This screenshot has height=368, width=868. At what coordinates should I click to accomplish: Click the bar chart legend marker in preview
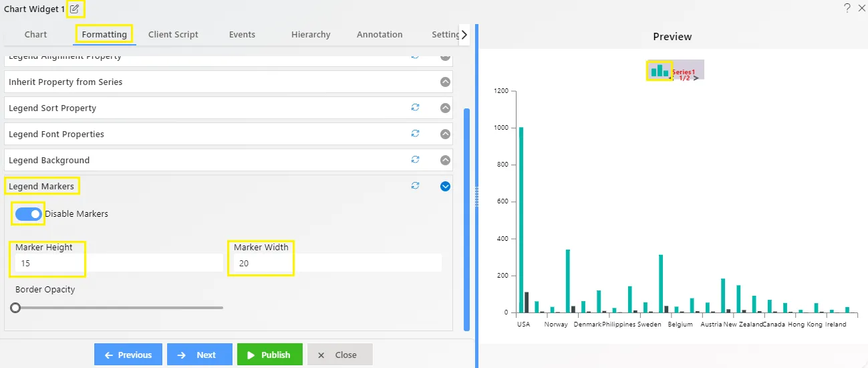coord(660,70)
